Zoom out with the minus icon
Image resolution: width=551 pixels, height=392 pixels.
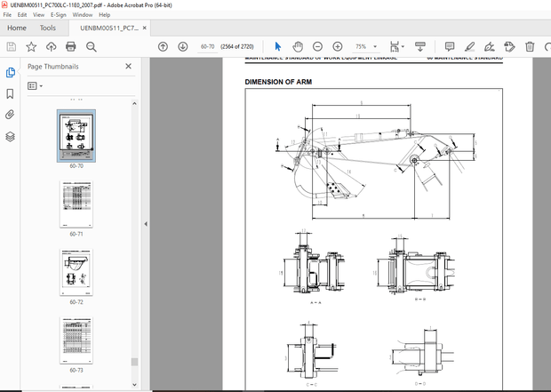[x=317, y=47]
